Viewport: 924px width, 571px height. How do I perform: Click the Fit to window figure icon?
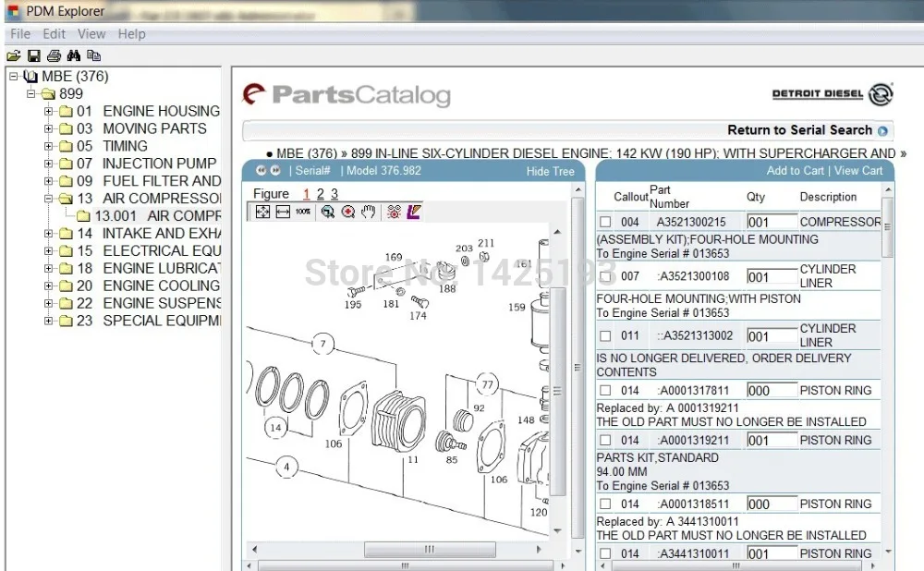click(x=262, y=212)
